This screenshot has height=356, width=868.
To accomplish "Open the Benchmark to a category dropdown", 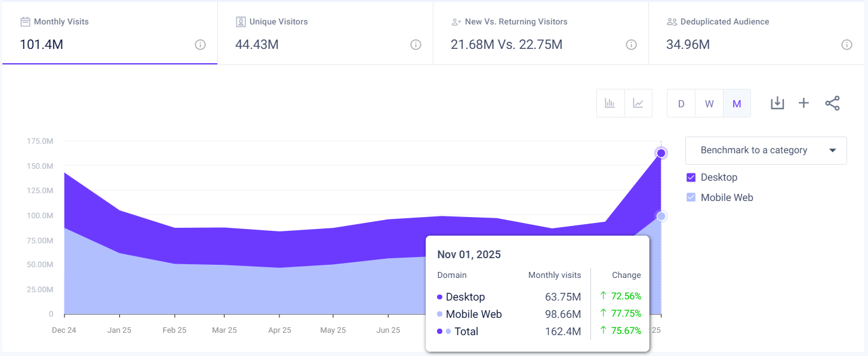I will pos(766,150).
